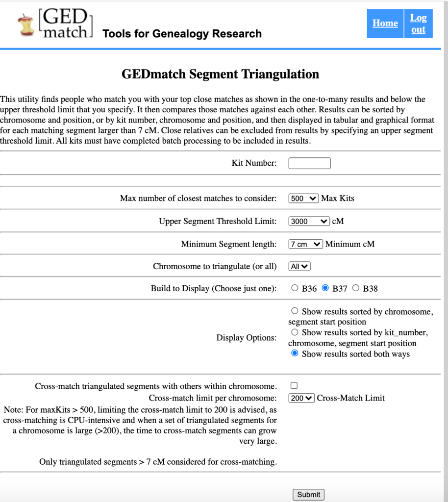Screen dimensions: 448x502
Task: Click the Tools for Genealogy Research tagline
Action: coord(182,34)
